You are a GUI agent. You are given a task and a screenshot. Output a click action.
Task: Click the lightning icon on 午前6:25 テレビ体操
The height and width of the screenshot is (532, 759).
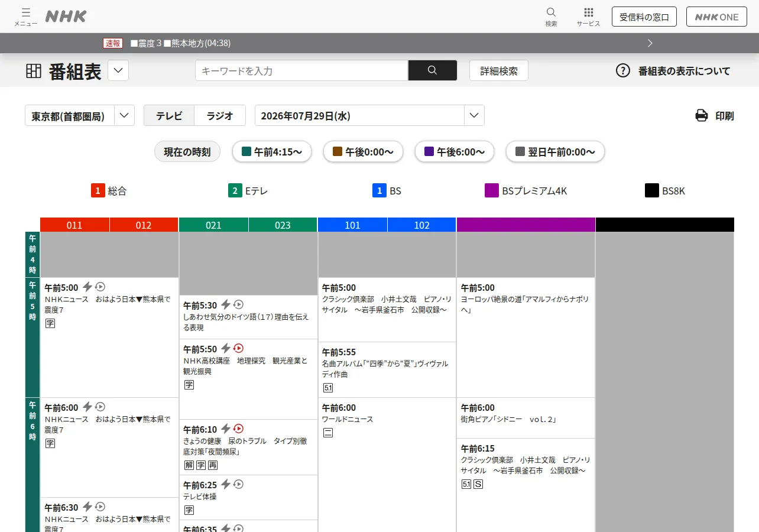(226, 484)
